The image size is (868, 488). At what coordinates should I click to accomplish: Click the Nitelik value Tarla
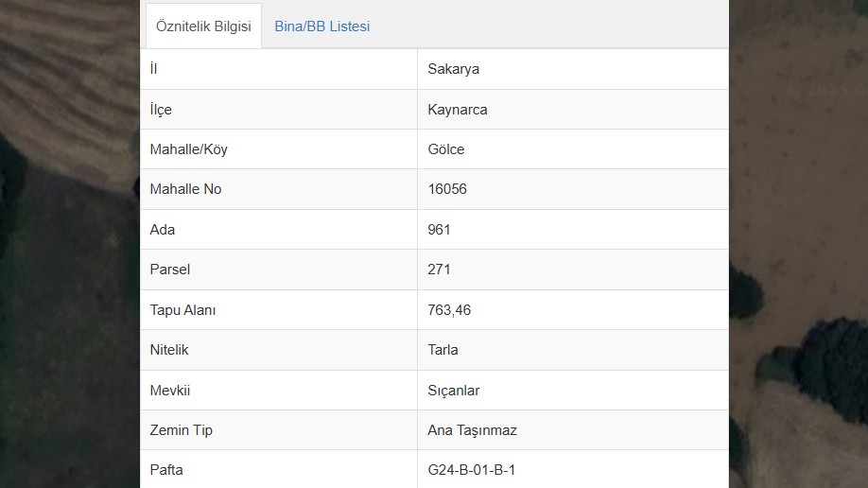pos(443,350)
